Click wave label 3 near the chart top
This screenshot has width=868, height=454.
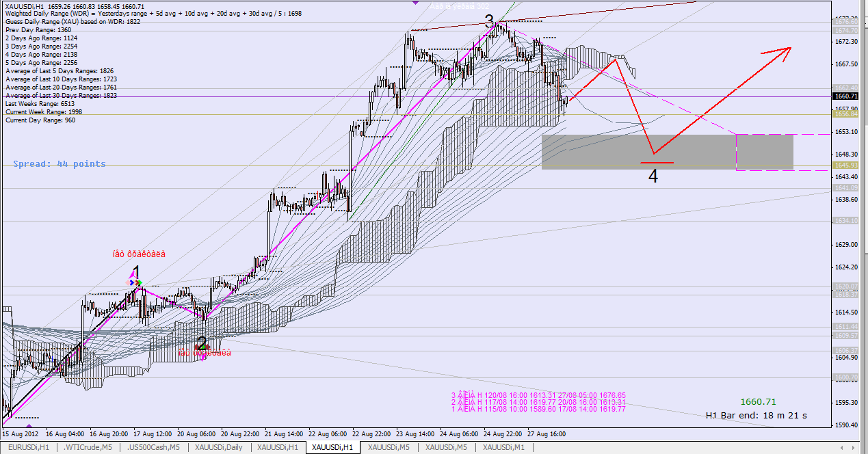tap(489, 22)
